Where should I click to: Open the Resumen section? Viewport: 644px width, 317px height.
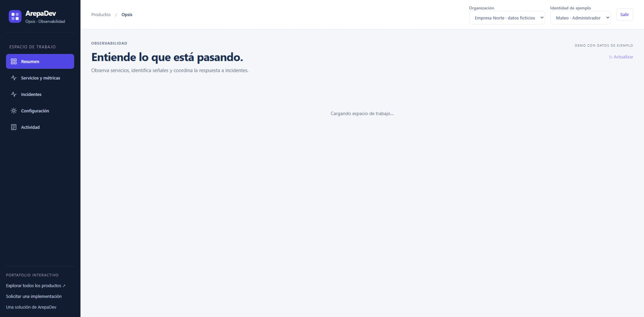(40, 62)
